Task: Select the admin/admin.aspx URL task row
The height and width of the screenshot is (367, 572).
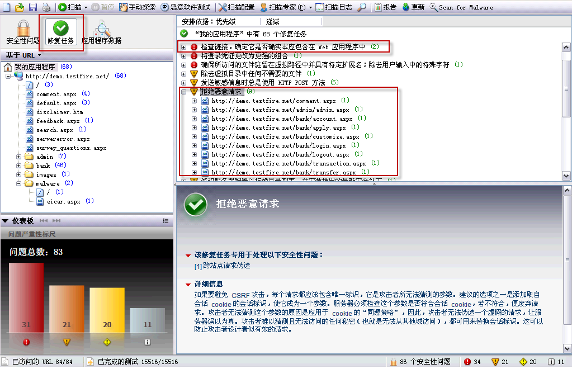Action: tap(280, 109)
